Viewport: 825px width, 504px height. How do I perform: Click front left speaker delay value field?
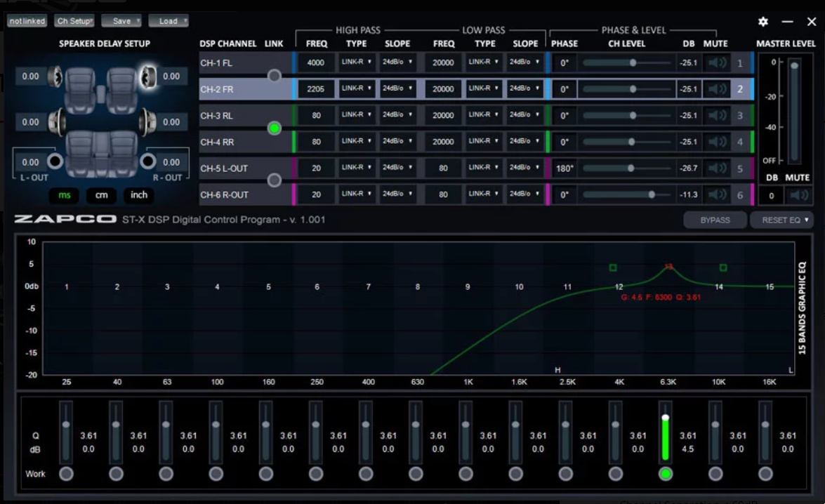pos(30,77)
